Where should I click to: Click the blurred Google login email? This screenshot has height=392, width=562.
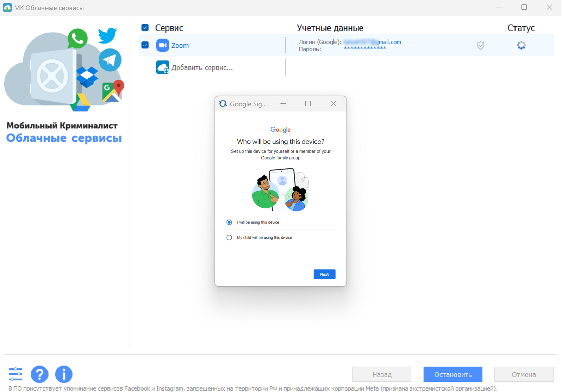coord(372,42)
